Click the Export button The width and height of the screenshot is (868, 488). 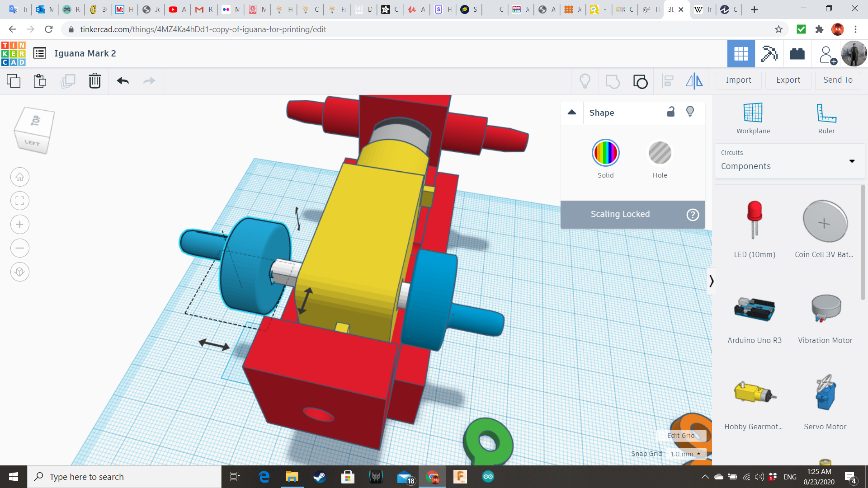click(788, 80)
